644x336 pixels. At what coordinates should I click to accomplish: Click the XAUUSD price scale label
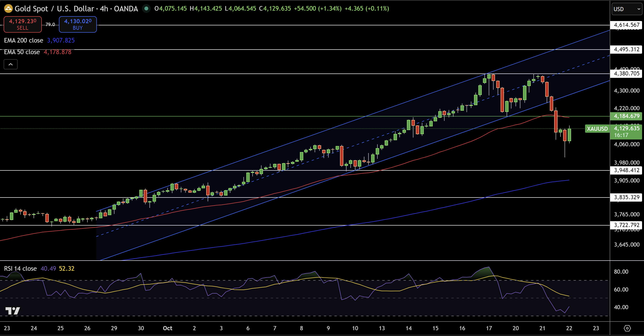tap(597, 129)
